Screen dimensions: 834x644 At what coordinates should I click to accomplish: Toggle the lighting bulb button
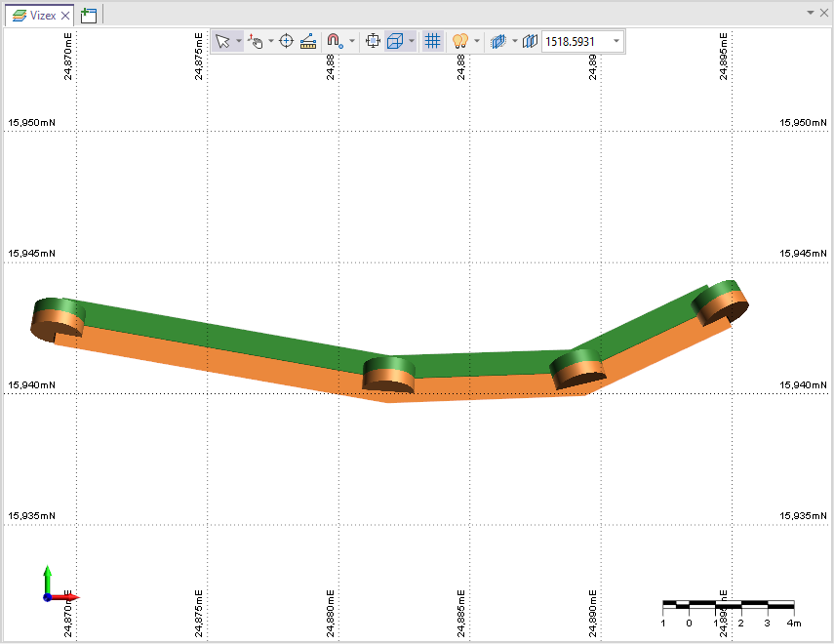tap(460, 41)
